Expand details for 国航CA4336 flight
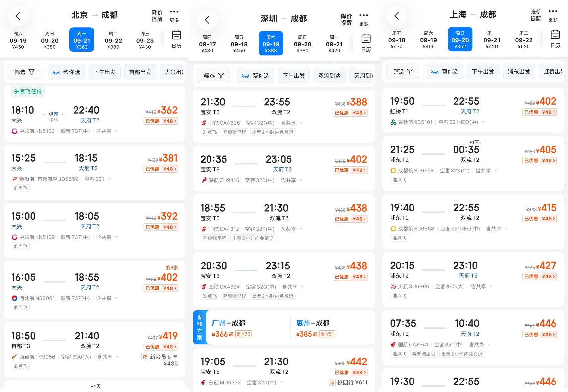Image resolution: width=568 pixels, height=392 pixels. 301,123
